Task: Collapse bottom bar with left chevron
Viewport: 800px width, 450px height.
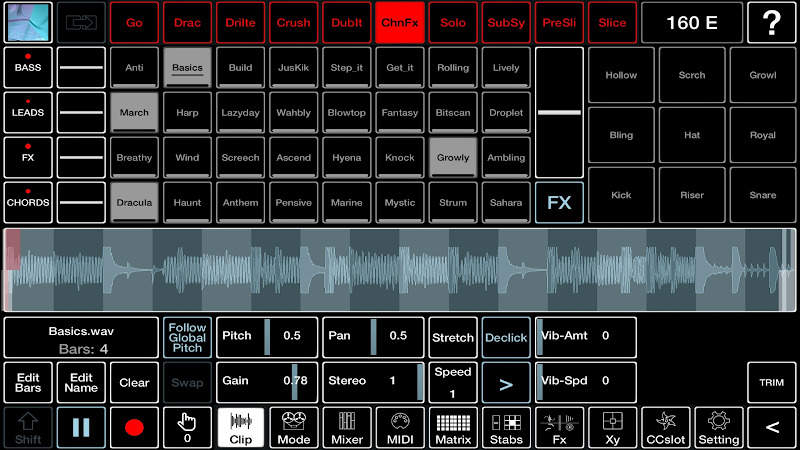Action: click(771, 428)
